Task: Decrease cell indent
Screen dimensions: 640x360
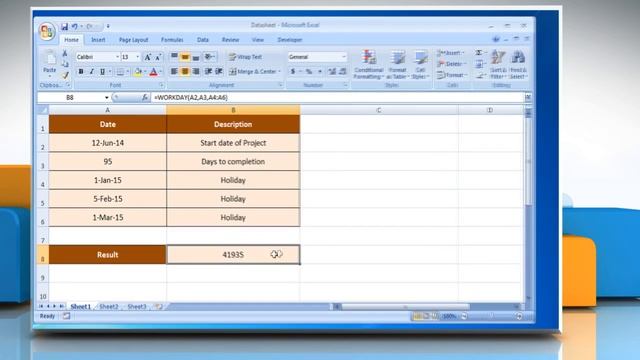Action: pyautogui.click(x=208, y=71)
